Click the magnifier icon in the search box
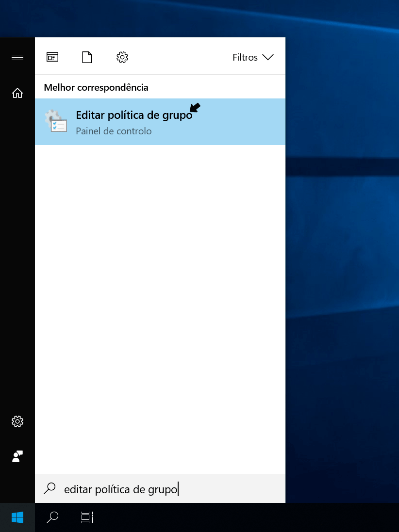The image size is (399, 532). click(50, 488)
